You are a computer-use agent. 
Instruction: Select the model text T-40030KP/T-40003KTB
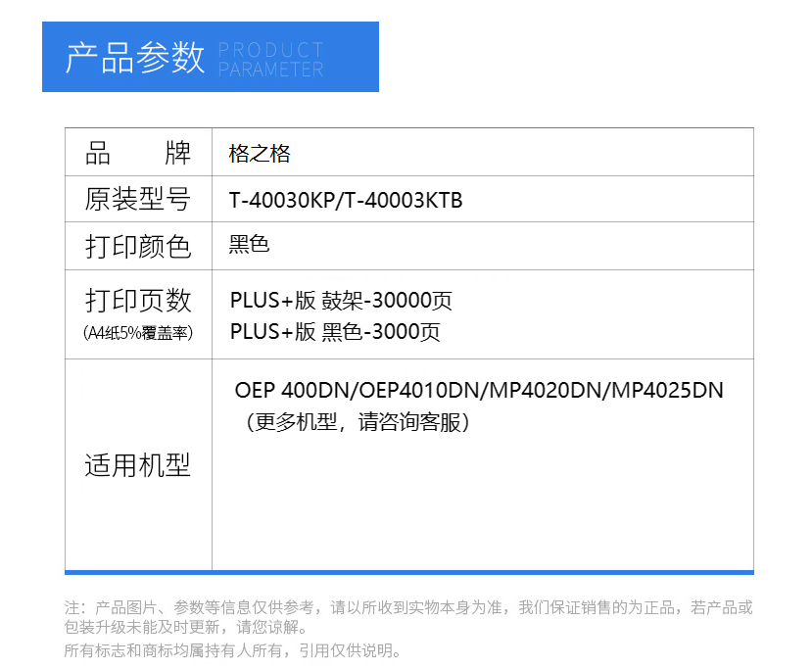click(346, 200)
